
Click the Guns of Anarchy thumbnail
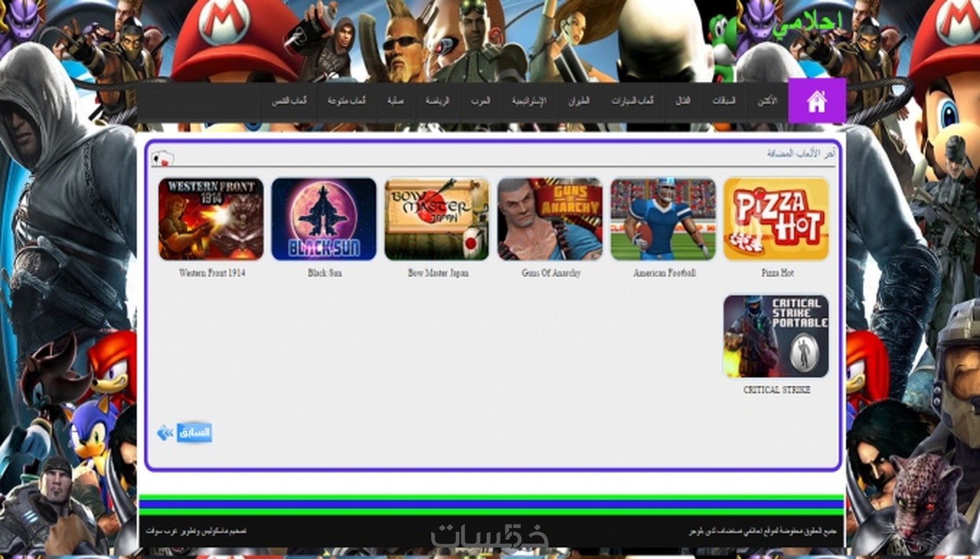click(550, 219)
